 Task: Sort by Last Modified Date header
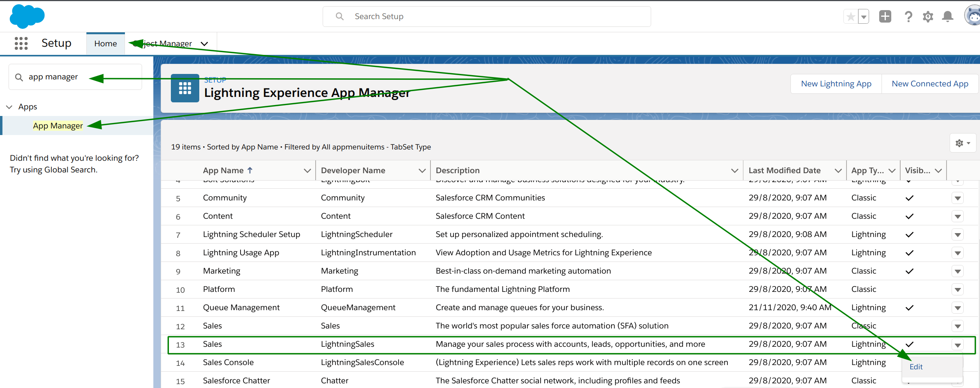pos(785,170)
